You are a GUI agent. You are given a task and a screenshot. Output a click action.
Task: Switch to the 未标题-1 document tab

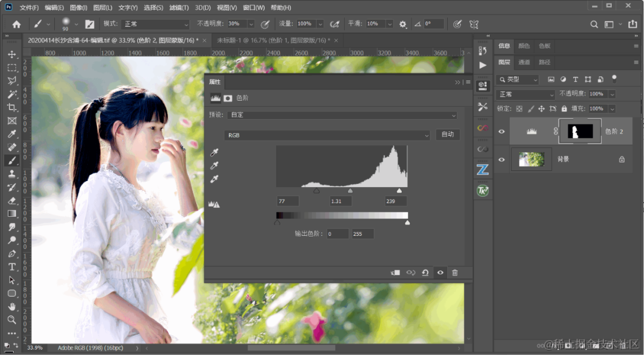click(x=274, y=41)
